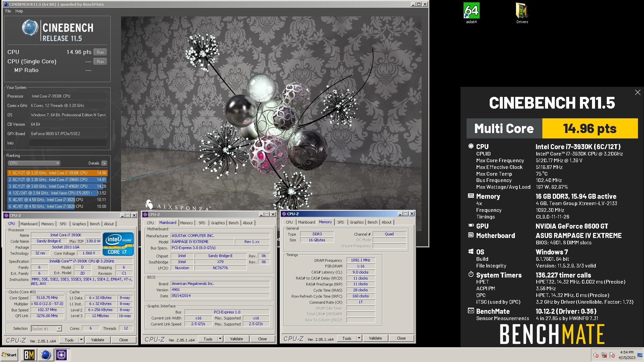Select ranking row Xeon E5-2651 13.52

[57, 193]
